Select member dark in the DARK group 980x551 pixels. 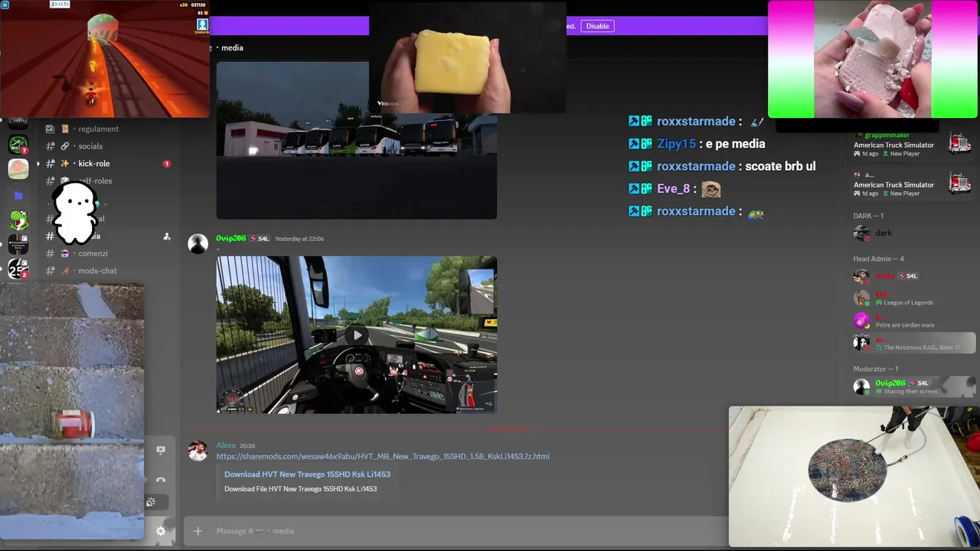click(x=914, y=233)
